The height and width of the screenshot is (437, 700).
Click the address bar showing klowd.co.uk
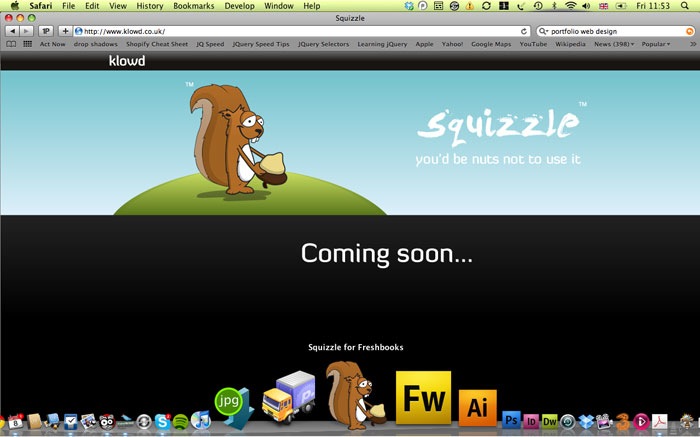click(302, 31)
